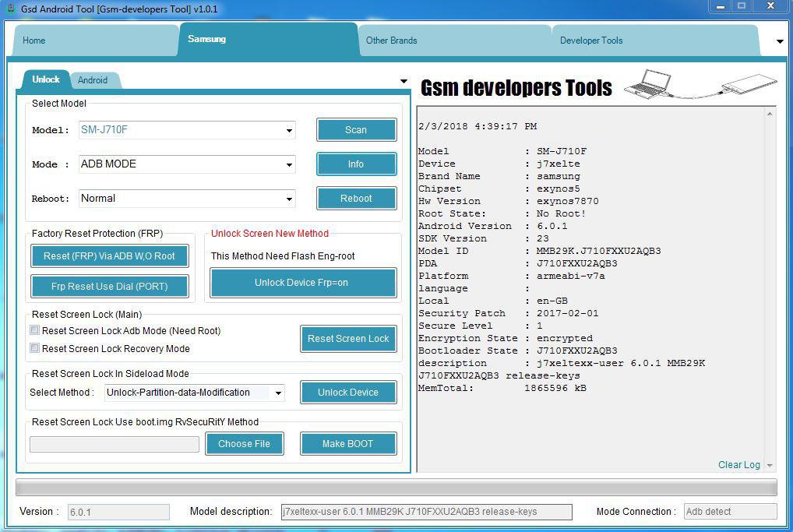Click the log line Android Version 6.0.1

[x=492, y=226]
